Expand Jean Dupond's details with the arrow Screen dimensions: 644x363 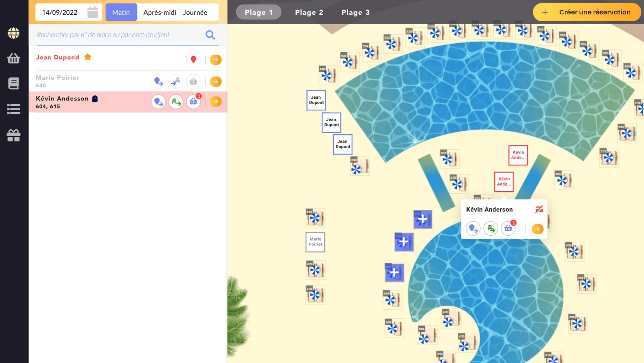coord(215,60)
